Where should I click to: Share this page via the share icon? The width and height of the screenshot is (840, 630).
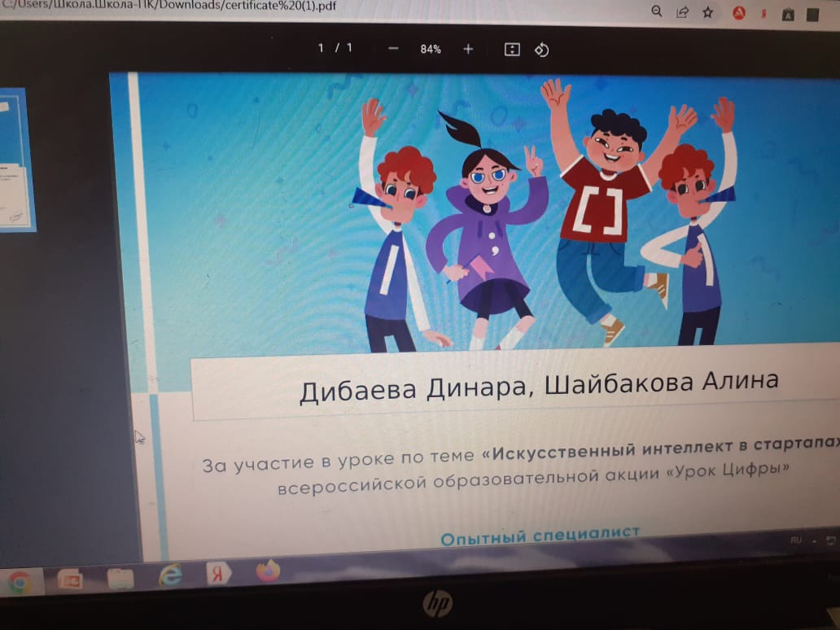coord(682,12)
